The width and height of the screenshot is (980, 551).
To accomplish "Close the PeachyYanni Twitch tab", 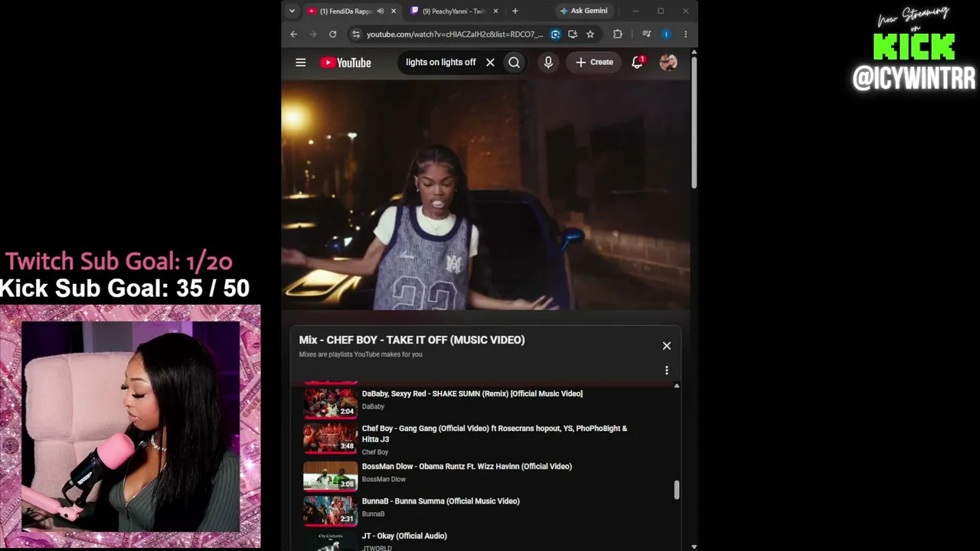I will pos(496,11).
